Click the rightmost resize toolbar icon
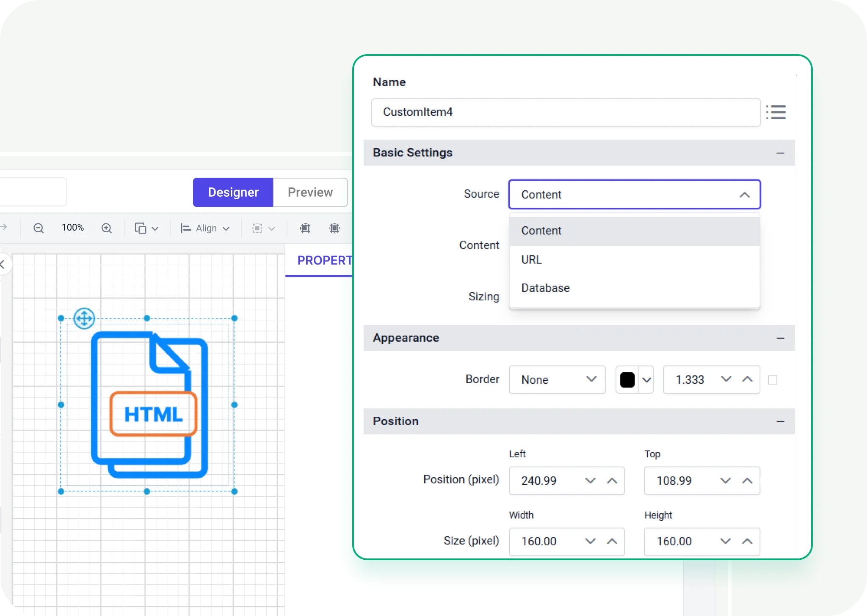867x616 pixels. (334, 228)
